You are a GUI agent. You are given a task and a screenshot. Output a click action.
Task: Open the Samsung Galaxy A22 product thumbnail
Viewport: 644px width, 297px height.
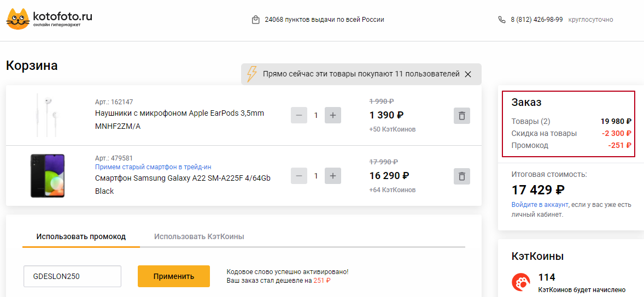[48, 176]
